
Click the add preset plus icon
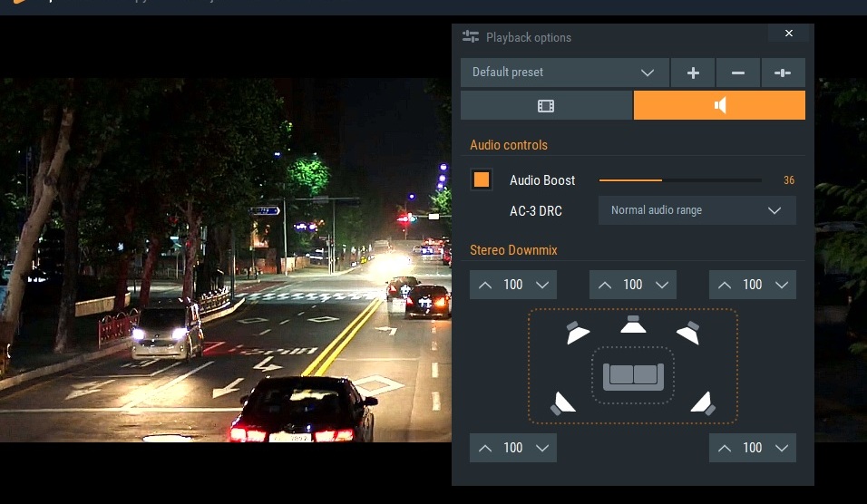[693, 73]
